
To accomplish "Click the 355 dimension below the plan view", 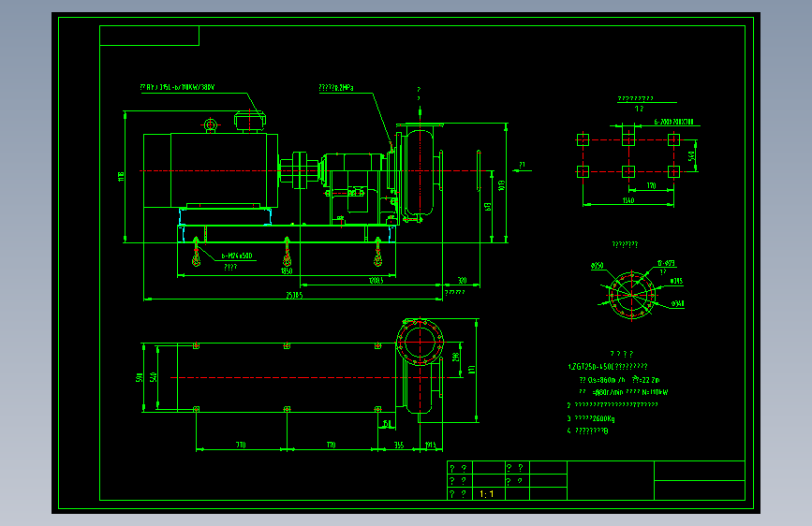I will pyautogui.click(x=399, y=446).
